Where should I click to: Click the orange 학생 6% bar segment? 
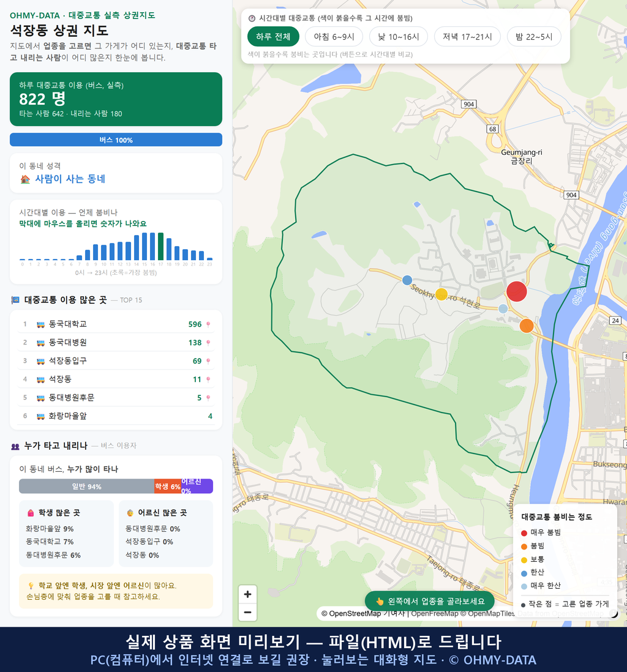168,487
